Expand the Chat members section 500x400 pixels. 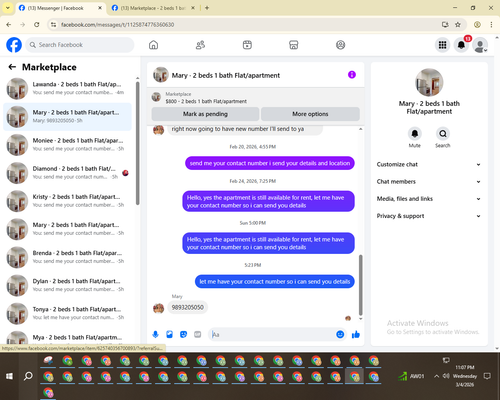click(429, 182)
